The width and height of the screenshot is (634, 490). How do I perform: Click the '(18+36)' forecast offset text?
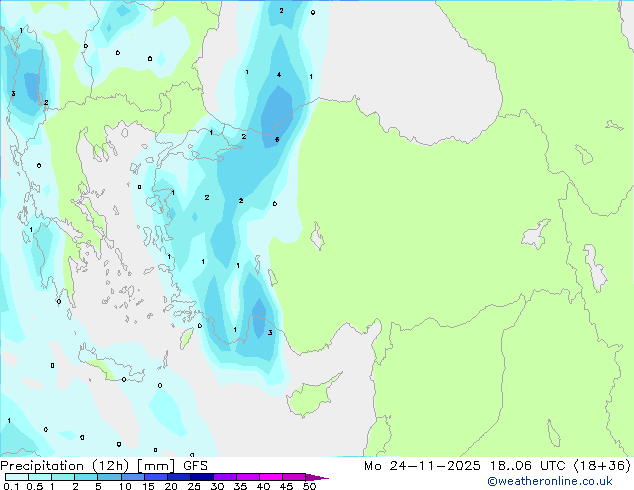pyautogui.click(x=602, y=466)
